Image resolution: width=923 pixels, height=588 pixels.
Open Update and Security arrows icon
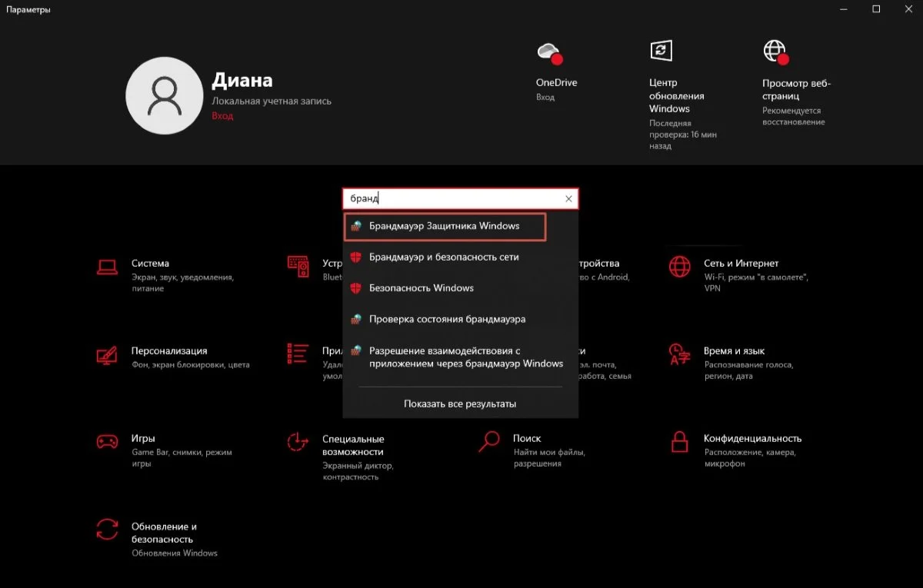pyautogui.click(x=107, y=530)
